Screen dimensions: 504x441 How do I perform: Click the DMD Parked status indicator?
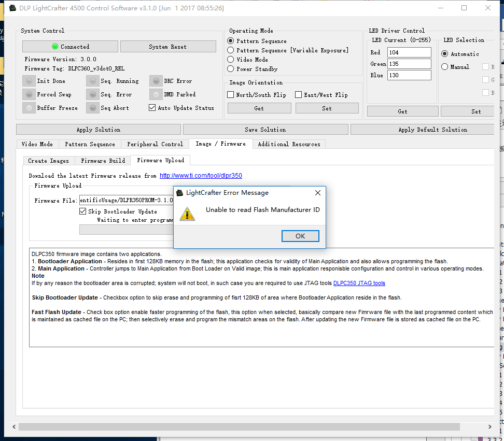coord(156,94)
